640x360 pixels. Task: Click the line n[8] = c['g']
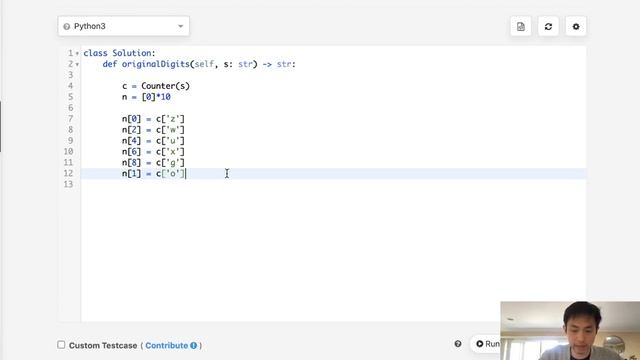click(153, 162)
